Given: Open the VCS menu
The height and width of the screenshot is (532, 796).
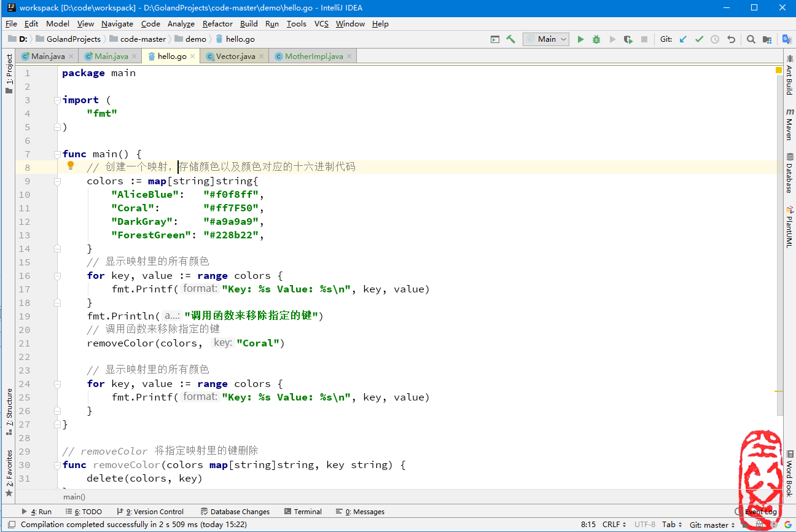Looking at the screenshot, I should coord(321,23).
